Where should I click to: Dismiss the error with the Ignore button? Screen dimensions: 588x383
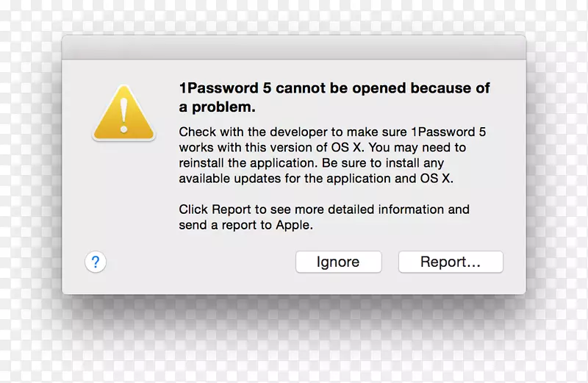[x=338, y=262]
